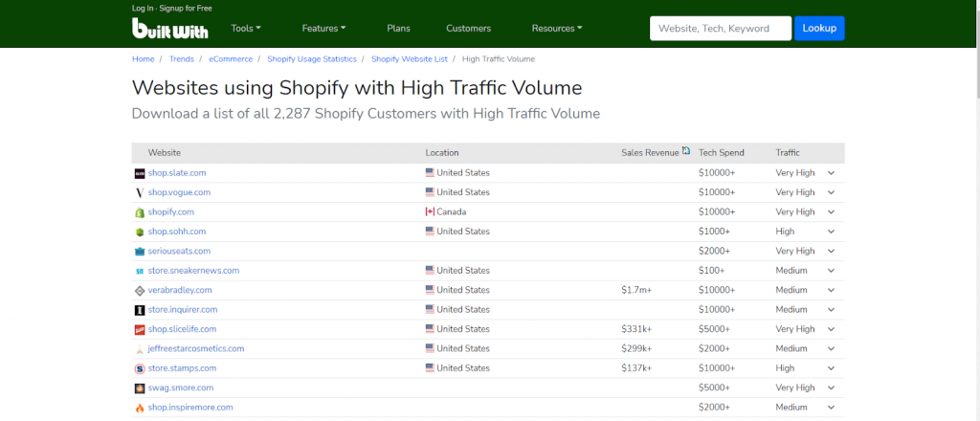This screenshot has height=421, width=980.
Task: Click the store.sneakernews.com favicon
Action: (140, 271)
